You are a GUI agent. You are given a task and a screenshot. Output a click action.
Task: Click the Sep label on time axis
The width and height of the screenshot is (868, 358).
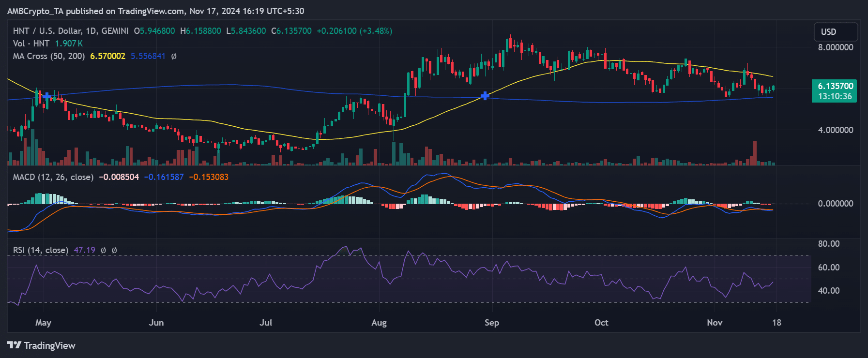pyautogui.click(x=492, y=323)
